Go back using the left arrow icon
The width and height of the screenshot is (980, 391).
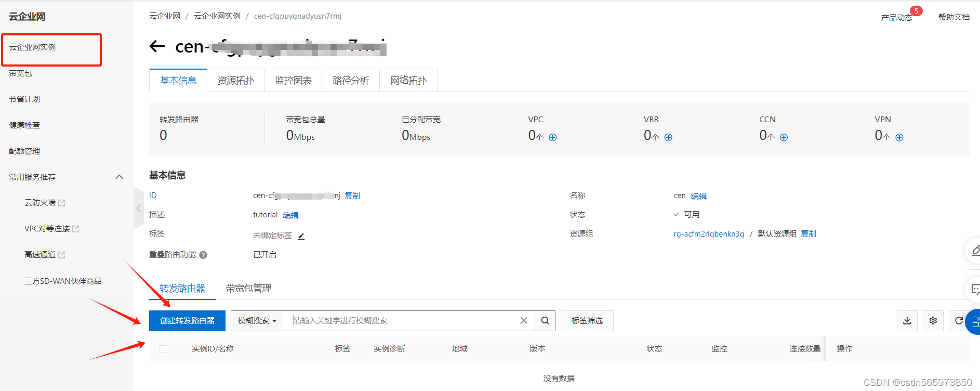coord(157,46)
